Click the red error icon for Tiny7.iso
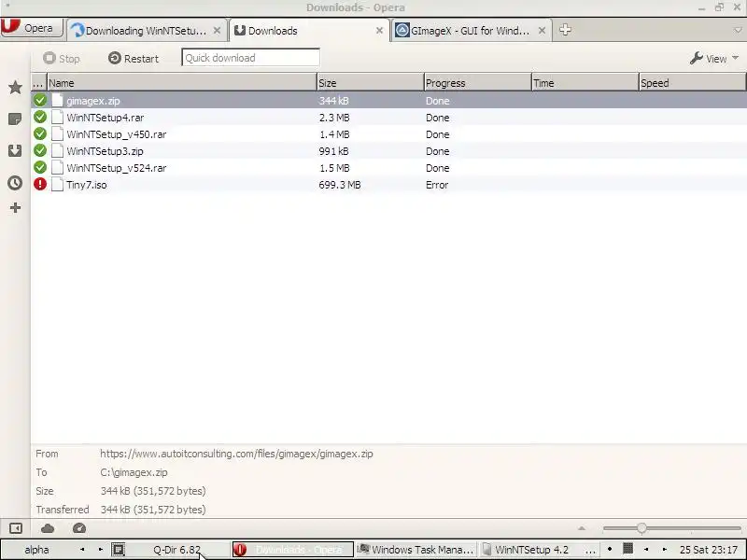Viewport: 747px width, 560px height. click(40, 184)
